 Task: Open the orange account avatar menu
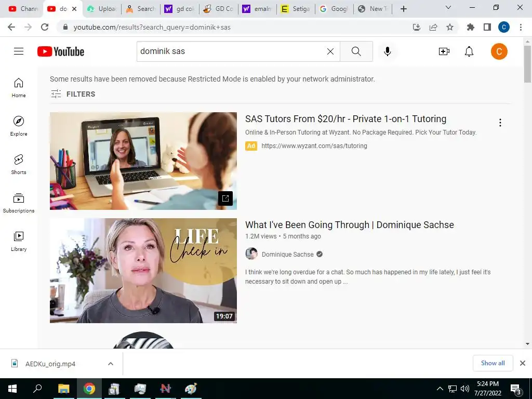coord(499,51)
